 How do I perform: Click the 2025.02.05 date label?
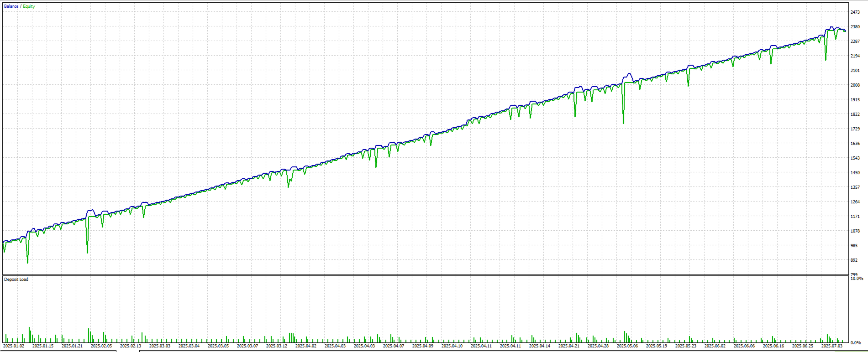pyautogui.click(x=101, y=346)
